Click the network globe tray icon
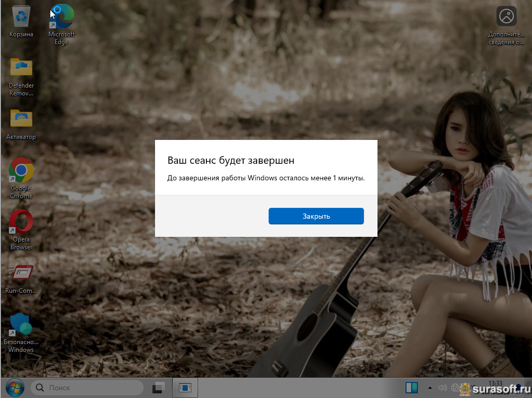 pyautogui.click(x=455, y=388)
